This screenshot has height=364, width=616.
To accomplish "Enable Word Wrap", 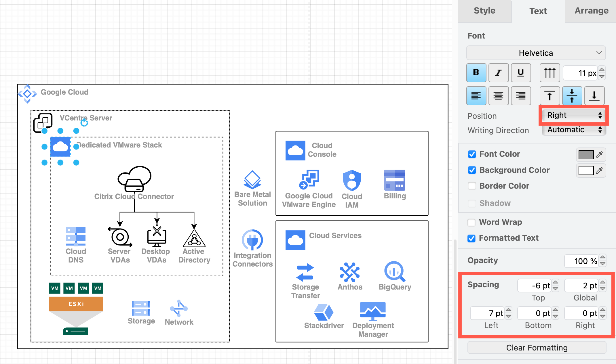I will click(x=471, y=222).
